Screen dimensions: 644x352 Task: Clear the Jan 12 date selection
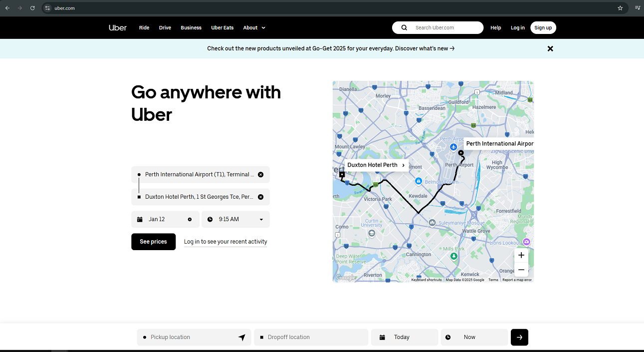click(190, 219)
